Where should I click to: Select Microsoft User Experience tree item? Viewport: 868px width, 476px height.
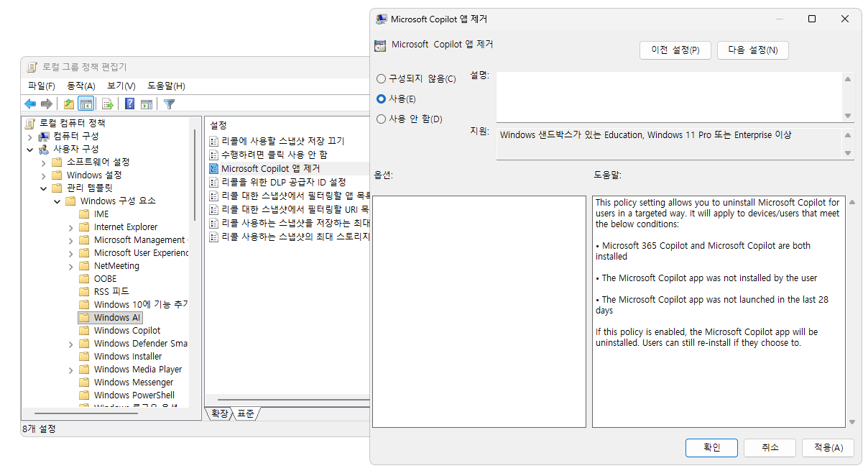141,252
